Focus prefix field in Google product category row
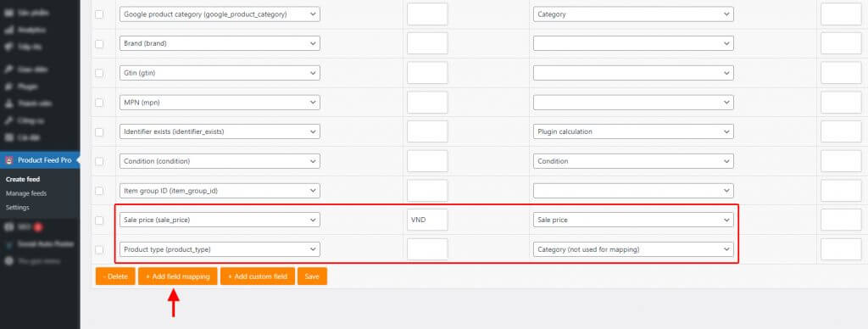Screen dimensions: 868x329 coord(427,14)
